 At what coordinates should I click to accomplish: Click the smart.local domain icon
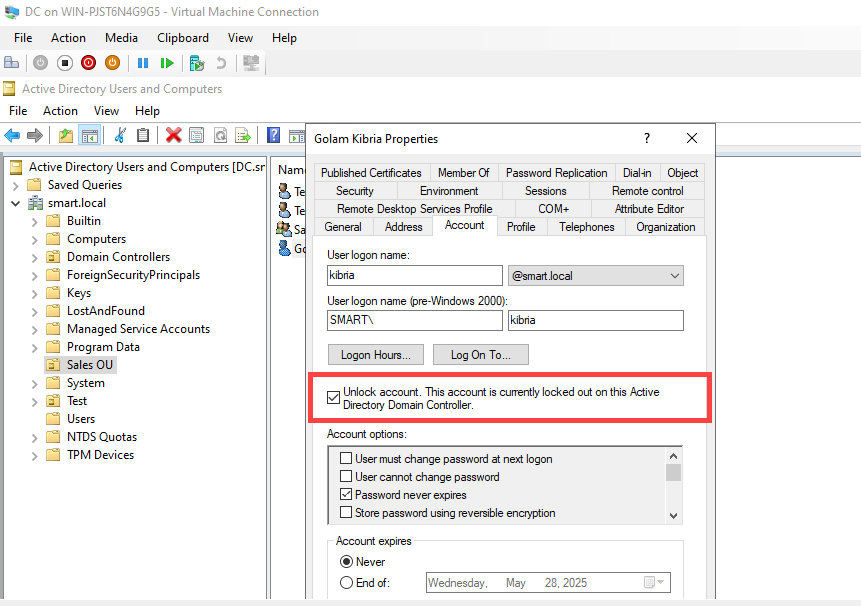36,203
